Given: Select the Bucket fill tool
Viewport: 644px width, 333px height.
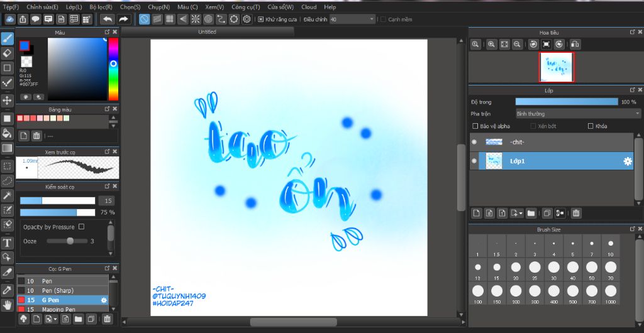Looking at the screenshot, I should 8,133.
